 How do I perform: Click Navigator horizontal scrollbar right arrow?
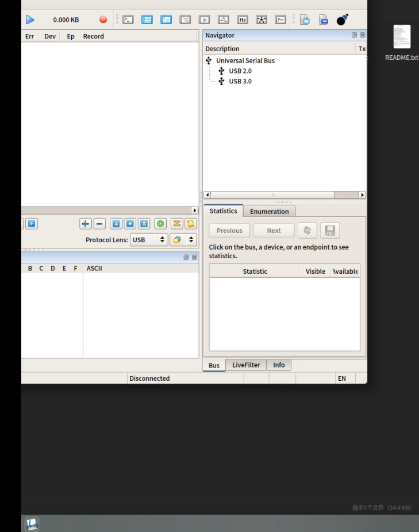pyautogui.click(x=363, y=195)
